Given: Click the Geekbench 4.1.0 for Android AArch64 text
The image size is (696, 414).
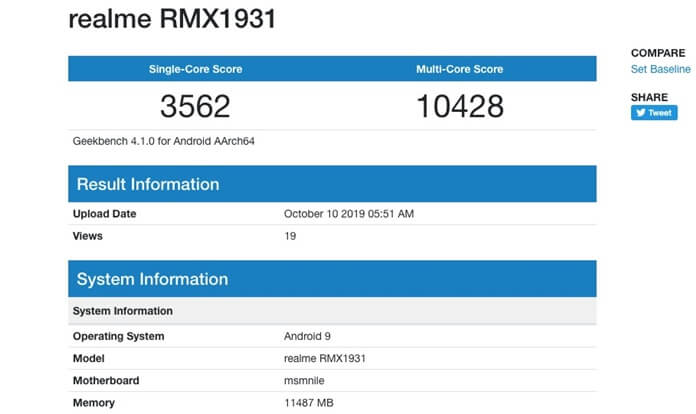Looking at the screenshot, I should coord(163,141).
